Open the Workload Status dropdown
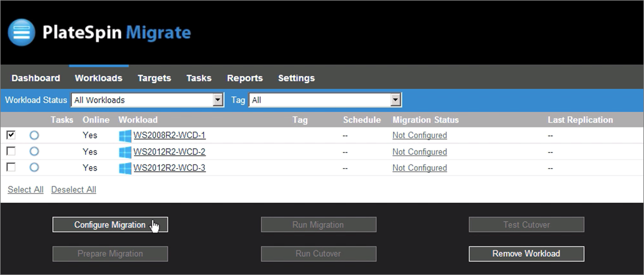This screenshot has width=644, height=275. (147, 100)
